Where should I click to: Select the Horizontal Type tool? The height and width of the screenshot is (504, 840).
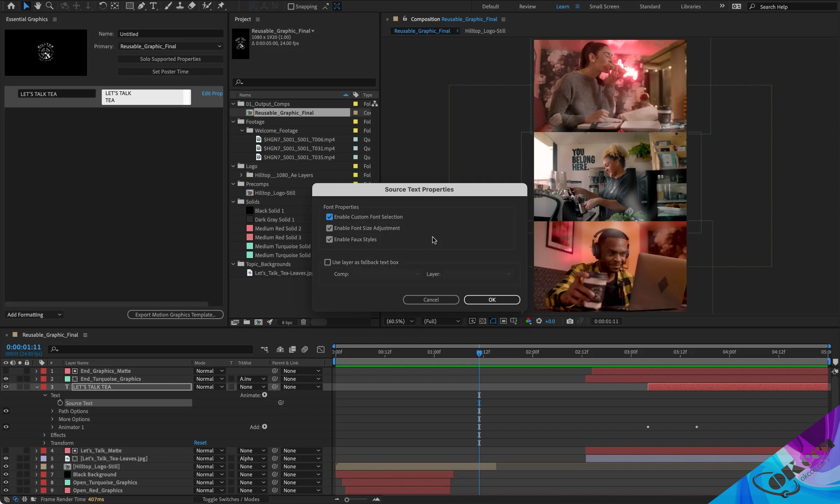tap(153, 6)
